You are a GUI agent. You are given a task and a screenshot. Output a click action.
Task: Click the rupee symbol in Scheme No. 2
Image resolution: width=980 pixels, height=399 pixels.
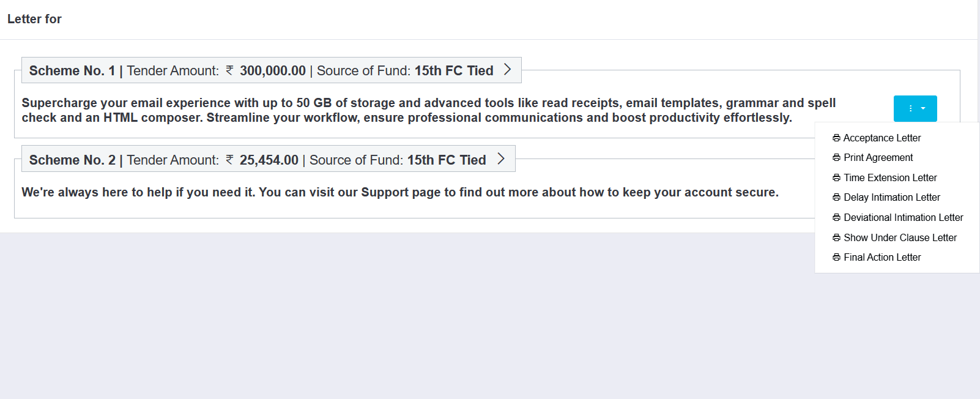[x=229, y=160]
